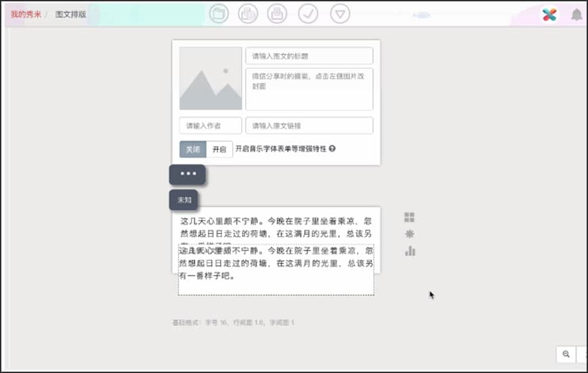The image size is (588, 373).
Task: Click the gear settings icon beside text
Action: 409,234
